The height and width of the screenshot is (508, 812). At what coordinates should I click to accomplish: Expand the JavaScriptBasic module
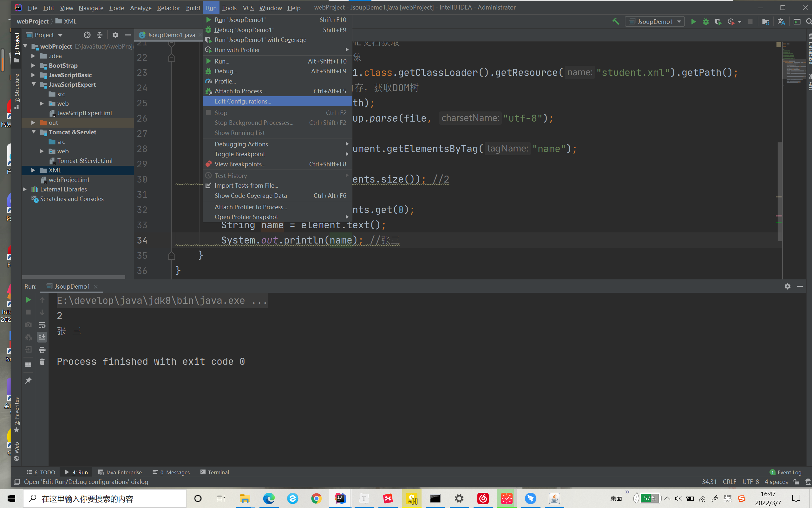[33, 75]
